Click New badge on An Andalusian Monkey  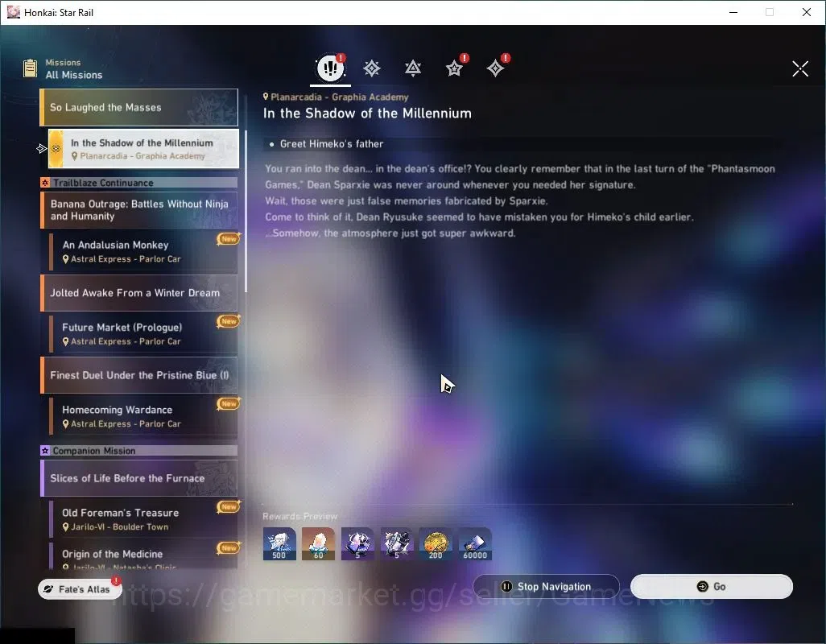point(229,239)
